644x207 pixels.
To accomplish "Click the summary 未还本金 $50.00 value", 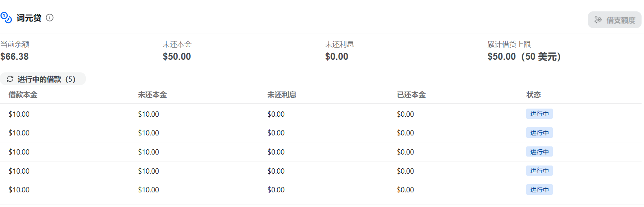I will click(177, 57).
